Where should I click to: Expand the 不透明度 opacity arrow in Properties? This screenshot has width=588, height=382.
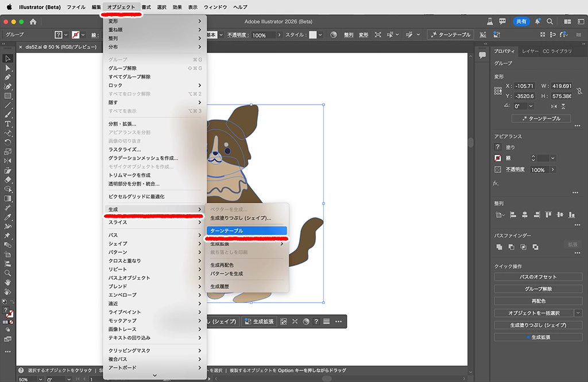pos(553,170)
